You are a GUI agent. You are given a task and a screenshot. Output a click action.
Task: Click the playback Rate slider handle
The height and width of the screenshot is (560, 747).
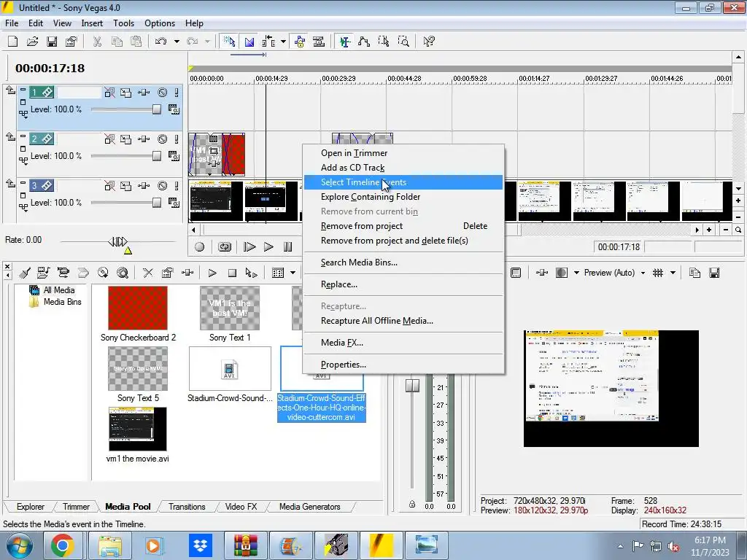[x=117, y=242]
